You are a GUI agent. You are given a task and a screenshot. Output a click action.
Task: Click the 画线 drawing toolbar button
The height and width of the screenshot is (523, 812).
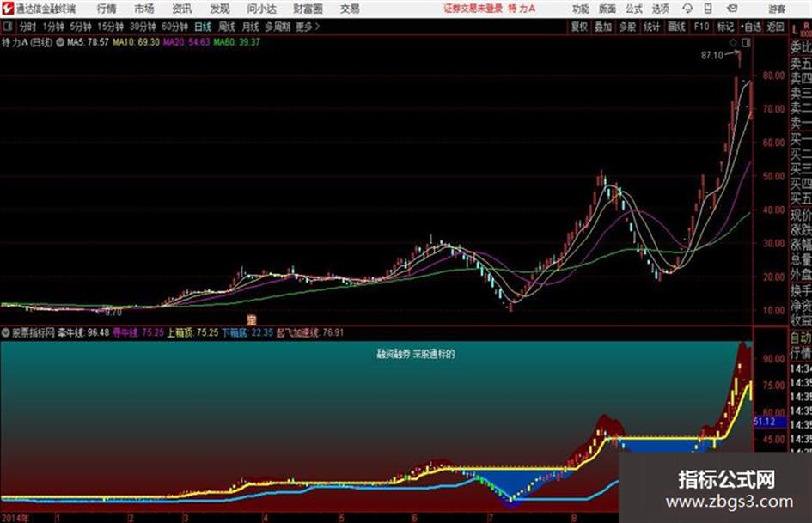(676, 27)
